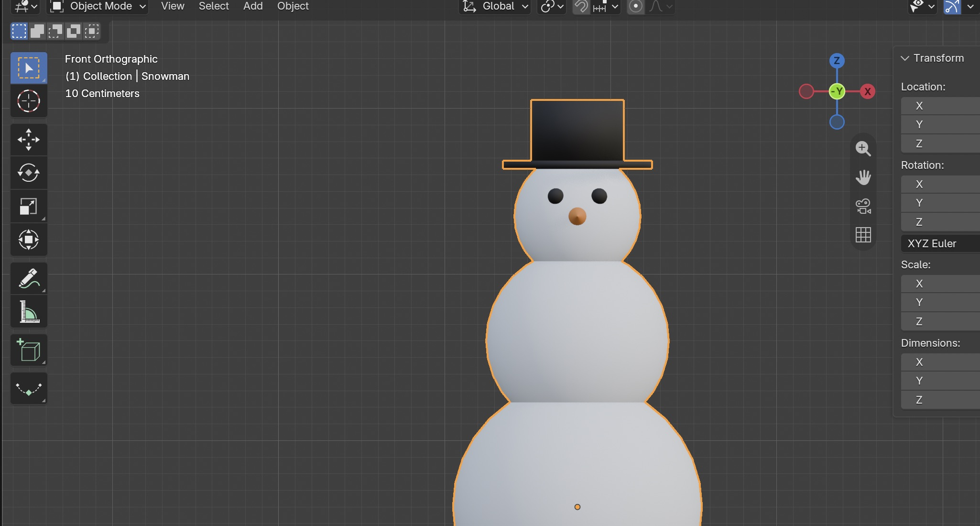Open the pivot point dropdown
Screen dimensions: 980x526
coord(552,6)
